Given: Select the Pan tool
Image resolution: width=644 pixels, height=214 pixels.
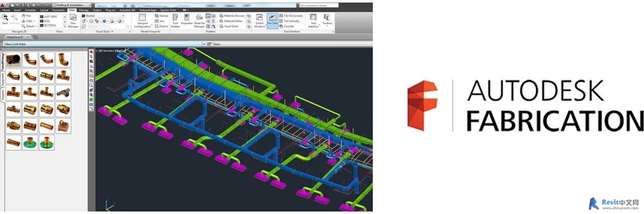Looking at the screenshot, I should [26, 16].
